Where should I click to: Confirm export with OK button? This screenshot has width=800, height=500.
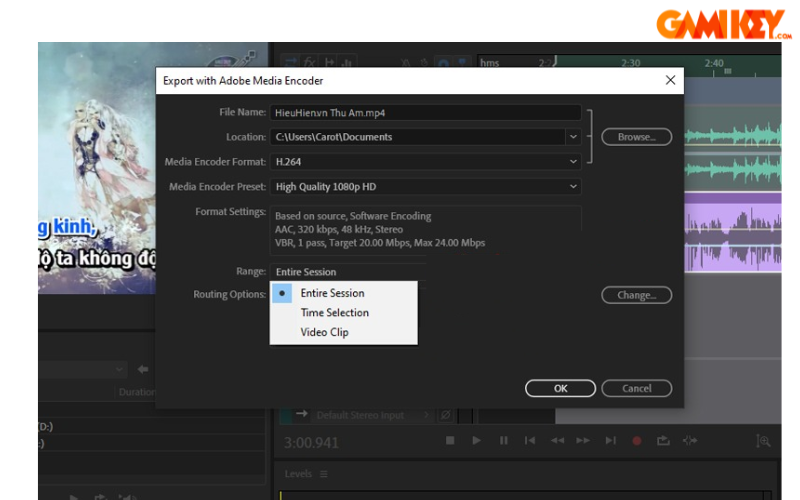pyautogui.click(x=560, y=388)
